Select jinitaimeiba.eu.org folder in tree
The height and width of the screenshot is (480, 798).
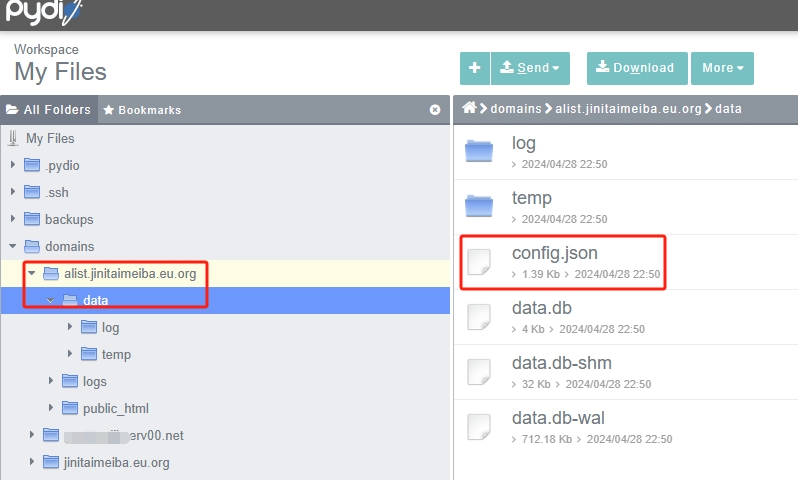tap(116, 462)
